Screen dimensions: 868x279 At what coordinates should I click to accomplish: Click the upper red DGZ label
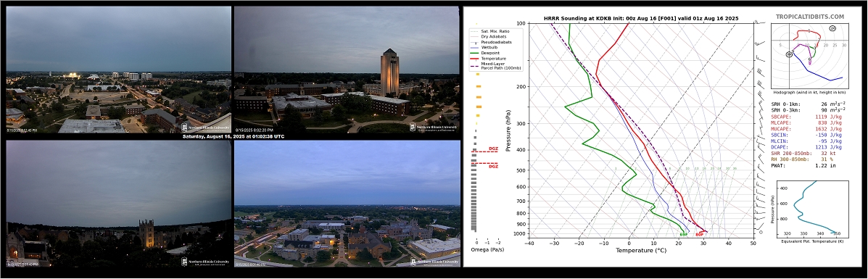tap(493, 149)
